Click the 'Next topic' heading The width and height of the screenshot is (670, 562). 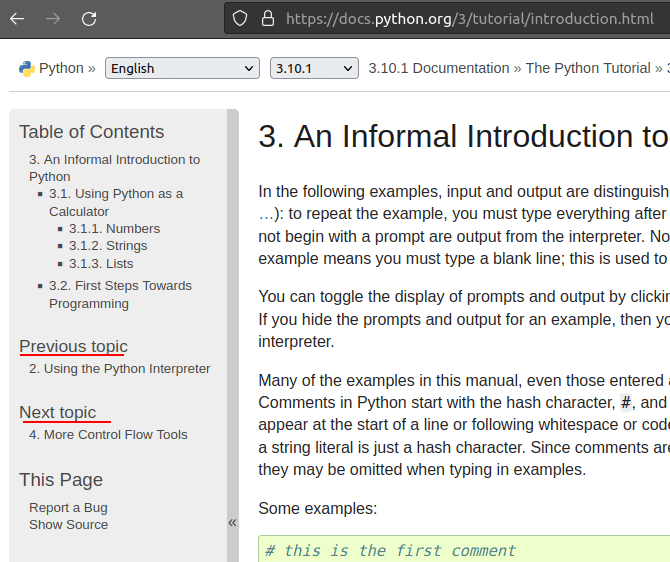58,412
